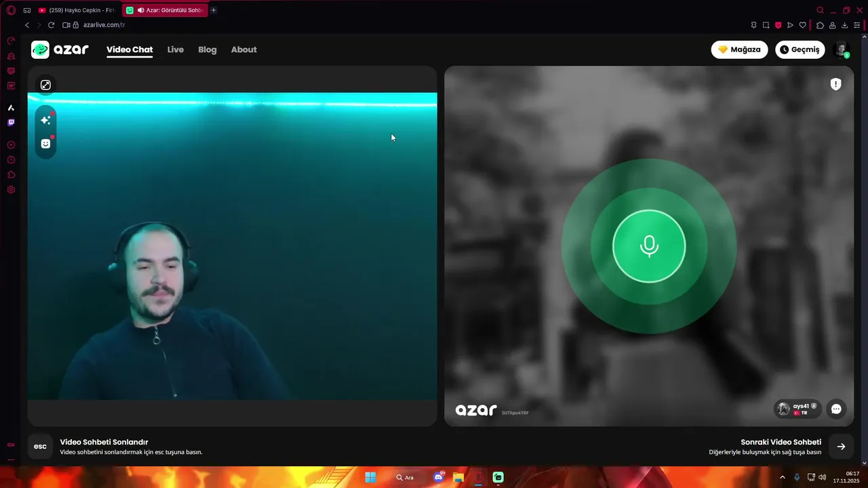
Task: Open the Windows Start menu
Action: 370,477
